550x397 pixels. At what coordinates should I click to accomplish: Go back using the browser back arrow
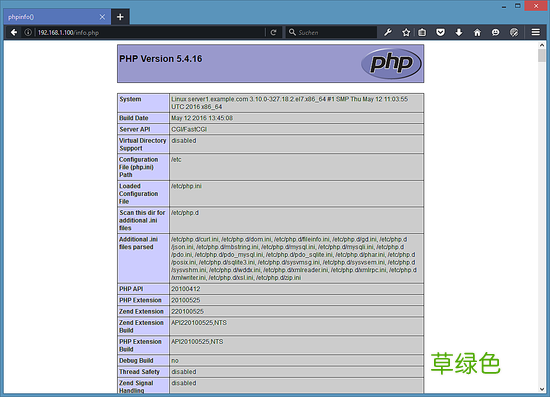[14, 33]
